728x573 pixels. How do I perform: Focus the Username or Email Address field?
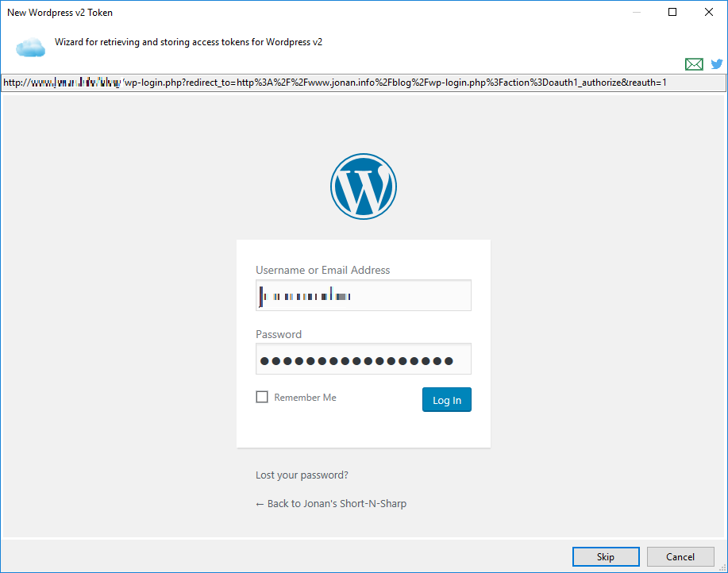(364, 295)
